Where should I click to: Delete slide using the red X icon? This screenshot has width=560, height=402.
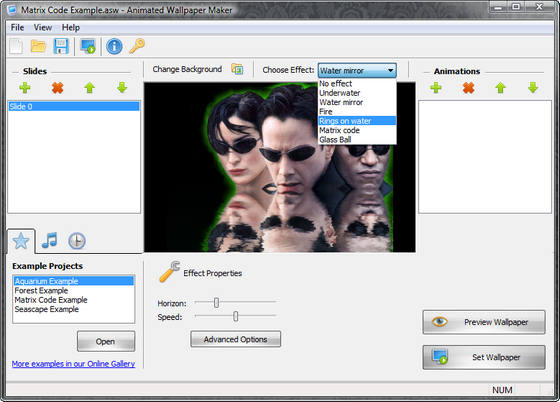(x=57, y=87)
